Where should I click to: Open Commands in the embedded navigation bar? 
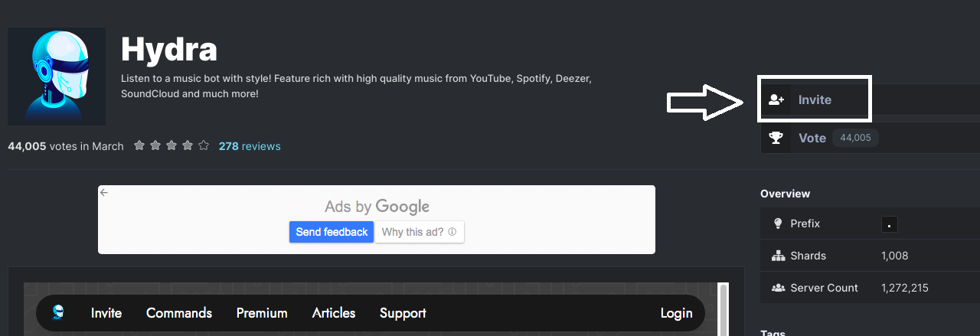179,313
